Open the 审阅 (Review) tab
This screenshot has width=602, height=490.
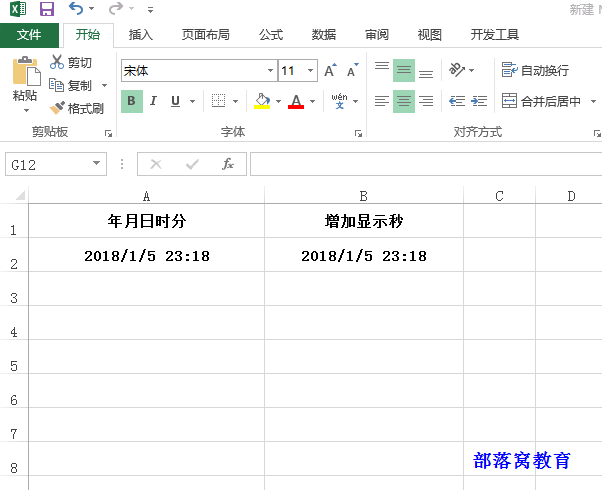click(x=377, y=35)
